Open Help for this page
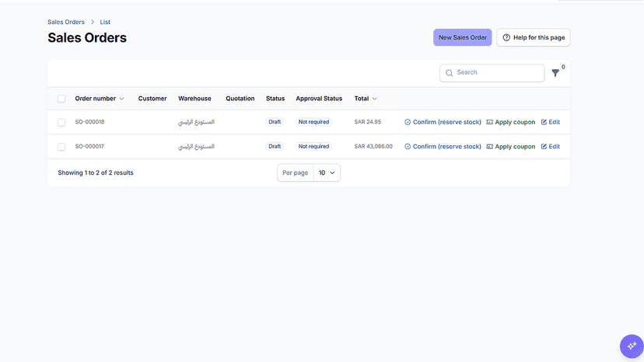The height and width of the screenshot is (362, 644). pos(534,37)
